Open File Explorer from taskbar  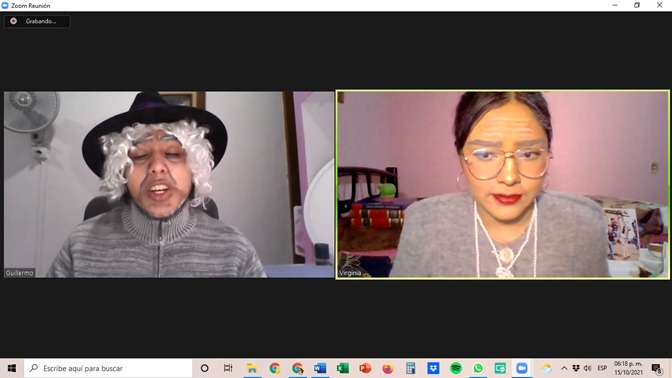[x=252, y=368]
